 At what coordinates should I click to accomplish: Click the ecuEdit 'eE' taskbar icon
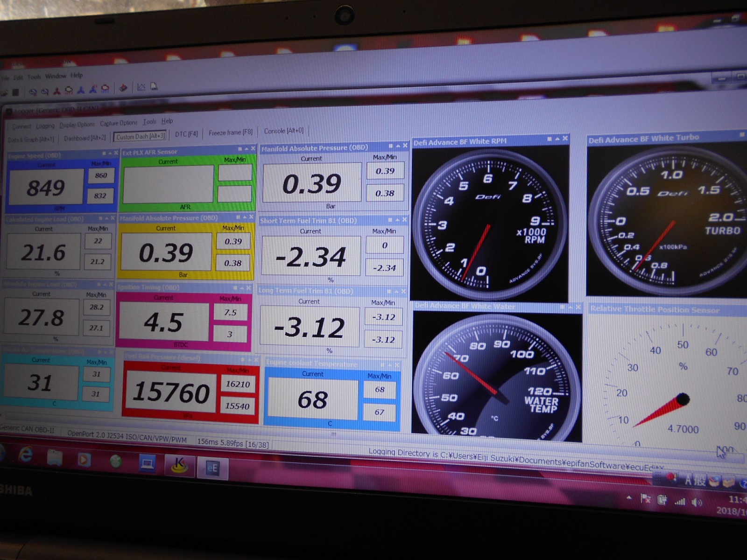pos(212,468)
